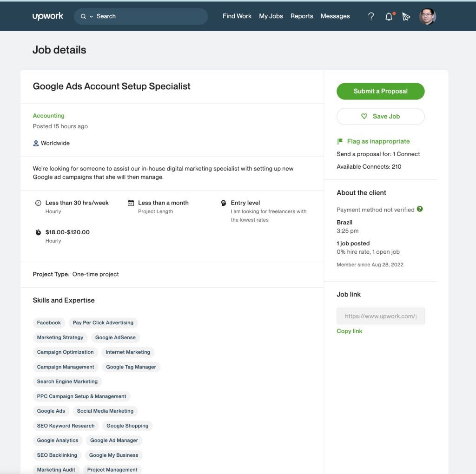This screenshot has width=476, height=474.
Task: Open the notifications bell
Action: (389, 16)
